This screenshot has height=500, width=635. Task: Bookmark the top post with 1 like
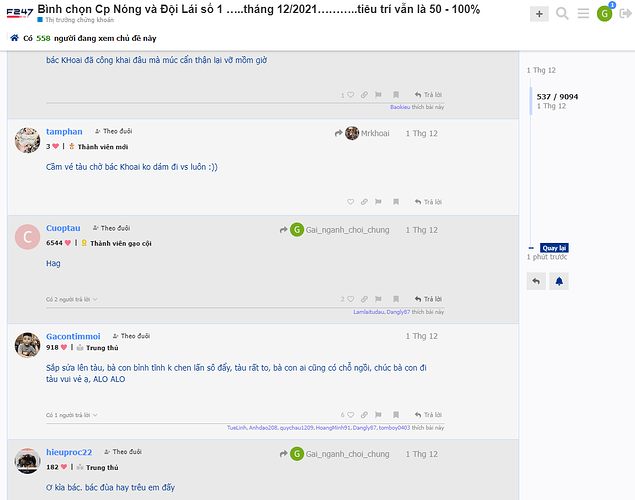[x=396, y=95]
